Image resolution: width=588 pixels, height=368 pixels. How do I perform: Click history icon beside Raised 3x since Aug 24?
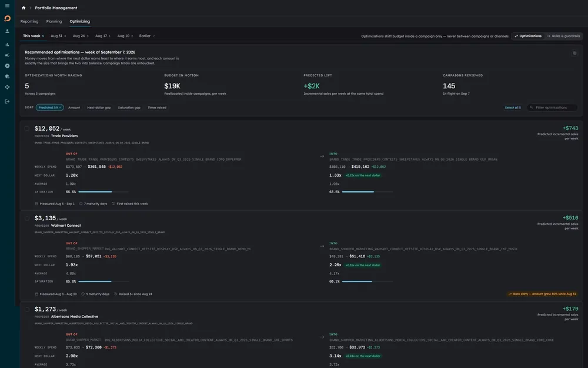(115, 294)
